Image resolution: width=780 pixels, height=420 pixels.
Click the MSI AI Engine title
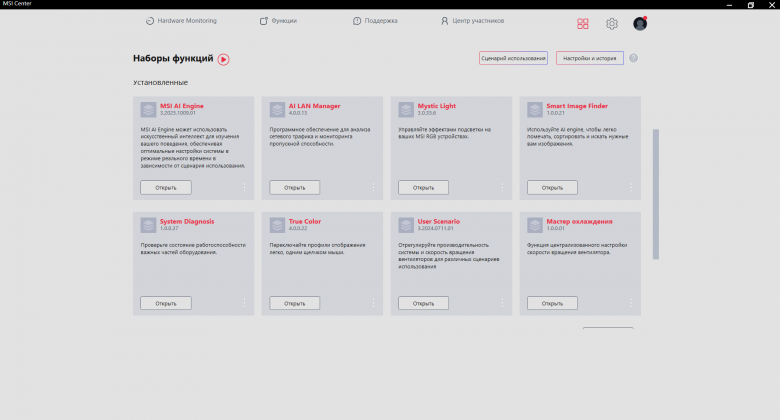pyautogui.click(x=182, y=106)
